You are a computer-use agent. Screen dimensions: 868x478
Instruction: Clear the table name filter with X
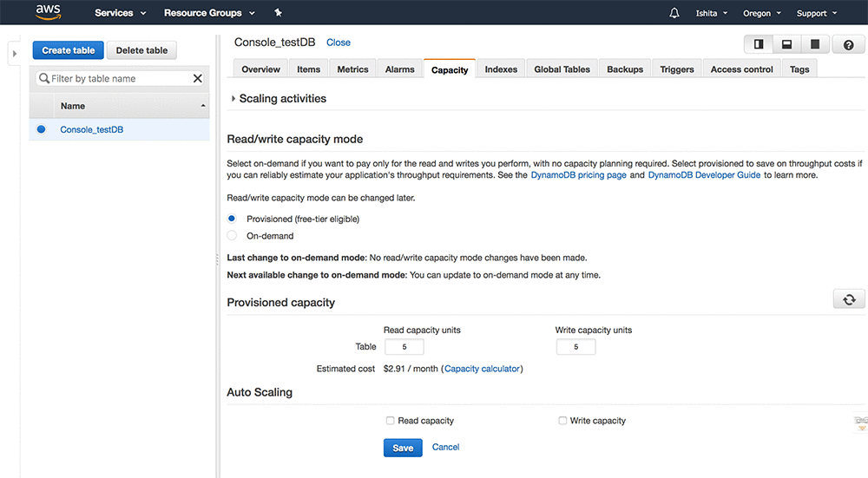tap(197, 79)
